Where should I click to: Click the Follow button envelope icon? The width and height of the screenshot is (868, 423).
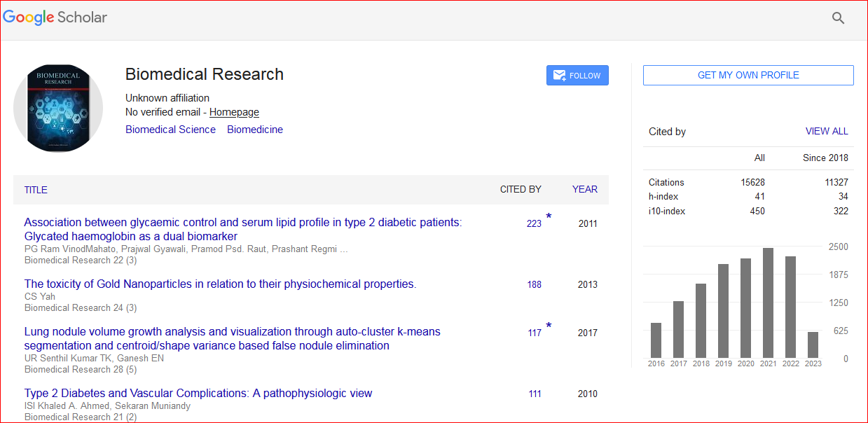560,76
